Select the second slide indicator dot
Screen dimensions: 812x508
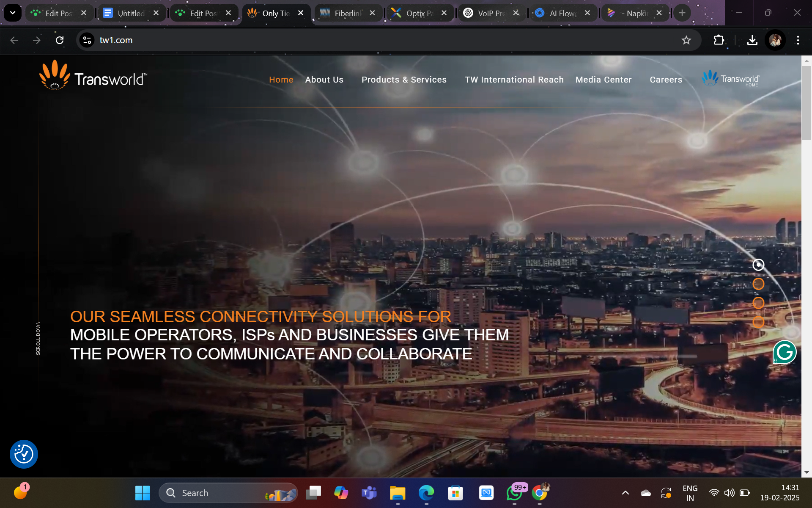(758, 284)
